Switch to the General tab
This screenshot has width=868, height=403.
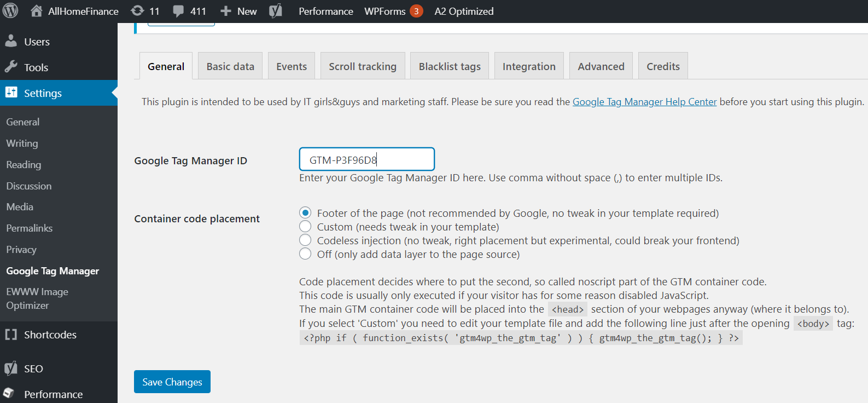pyautogui.click(x=166, y=66)
